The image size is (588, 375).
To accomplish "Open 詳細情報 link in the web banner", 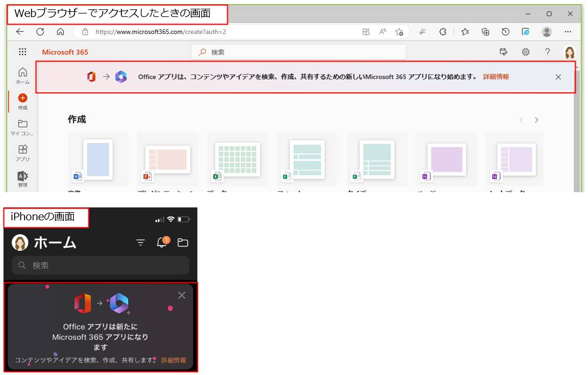I will (495, 77).
